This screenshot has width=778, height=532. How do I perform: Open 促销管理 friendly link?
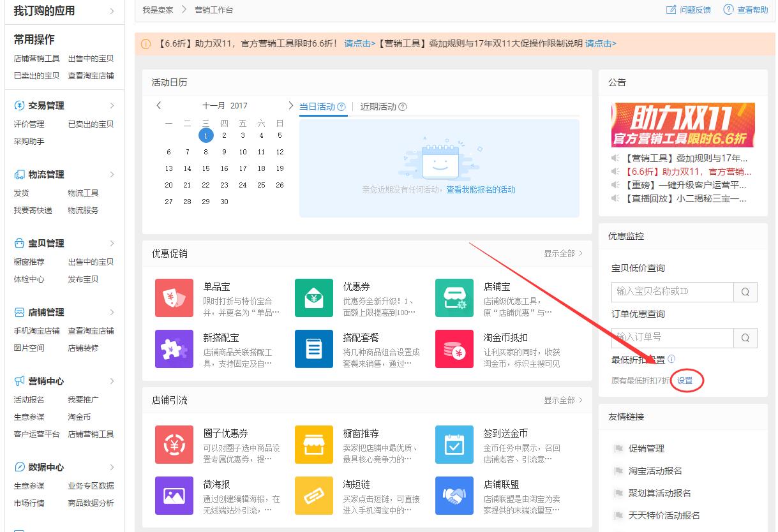pyautogui.click(x=647, y=448)
